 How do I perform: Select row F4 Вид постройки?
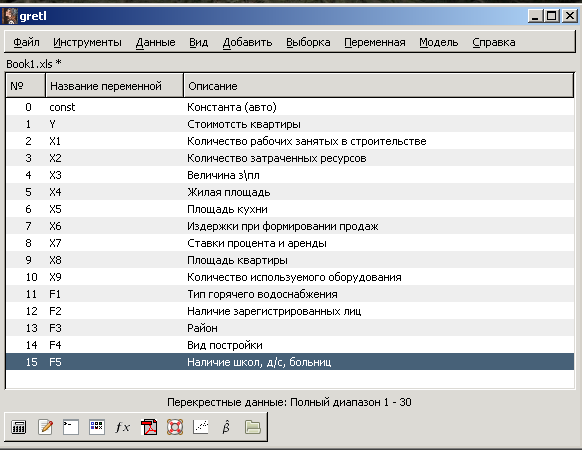[290, 345]
